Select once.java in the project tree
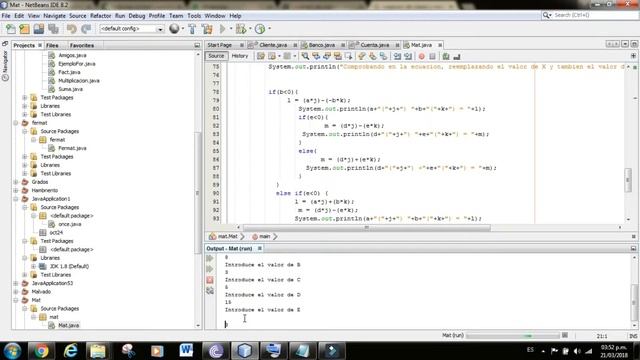Screen dimensions: 640x360 [x=69, y=224]
